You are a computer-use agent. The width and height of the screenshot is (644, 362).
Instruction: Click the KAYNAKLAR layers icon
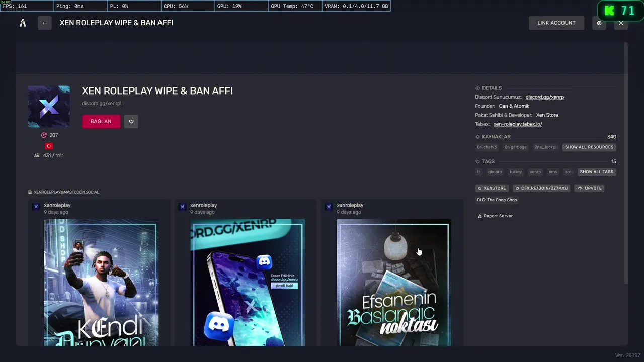[478, 137]
